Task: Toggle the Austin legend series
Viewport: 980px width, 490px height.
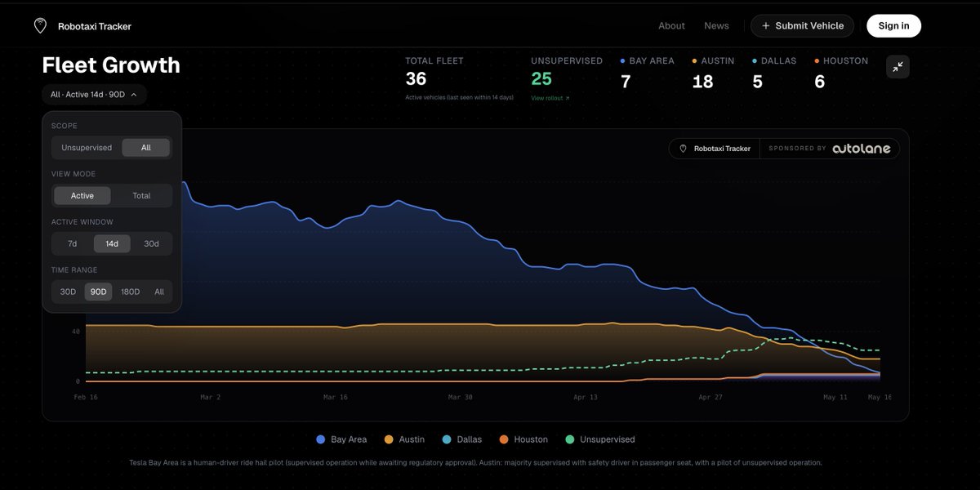Action: pos(403,439)
